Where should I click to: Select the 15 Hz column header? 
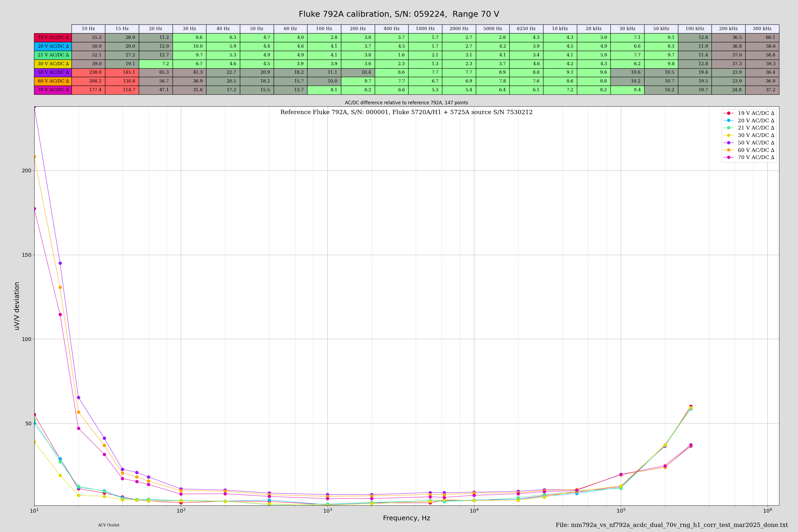[x=122, y=29]
